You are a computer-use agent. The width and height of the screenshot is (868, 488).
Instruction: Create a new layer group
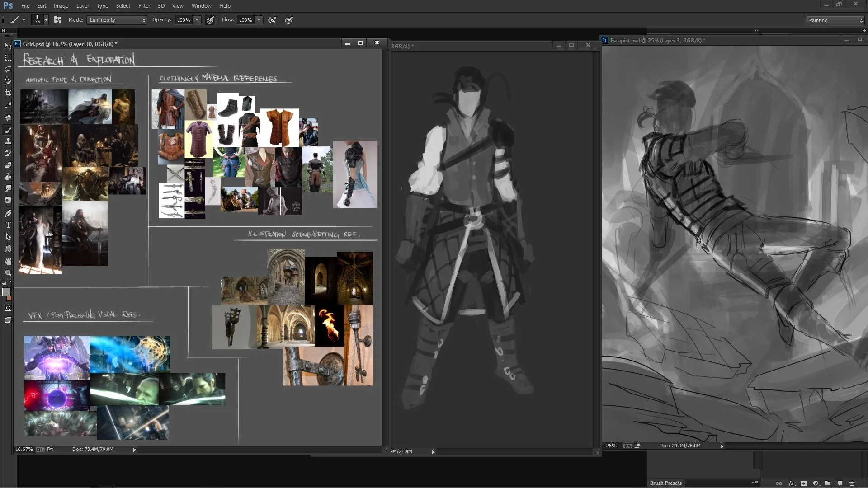coord(828,483)
